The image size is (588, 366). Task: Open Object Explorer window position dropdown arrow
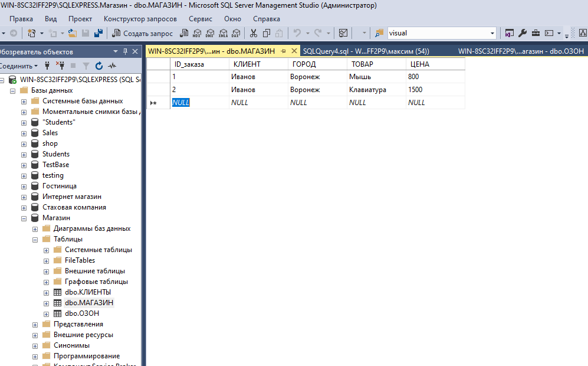pos(116,51)
